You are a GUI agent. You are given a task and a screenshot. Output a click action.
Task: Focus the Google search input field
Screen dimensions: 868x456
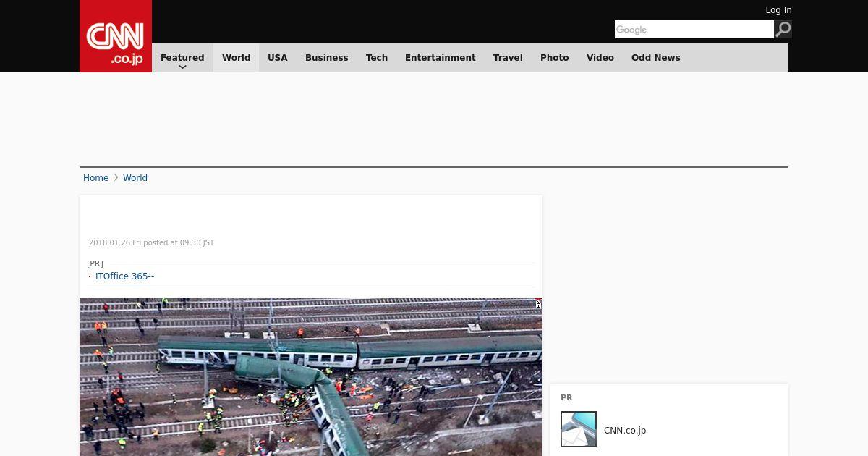694,29
